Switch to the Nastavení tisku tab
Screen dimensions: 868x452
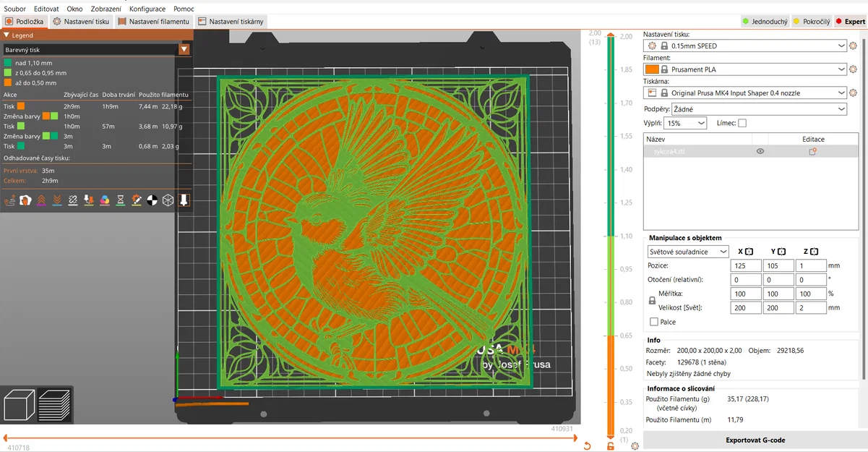click(x=81, y=22)
